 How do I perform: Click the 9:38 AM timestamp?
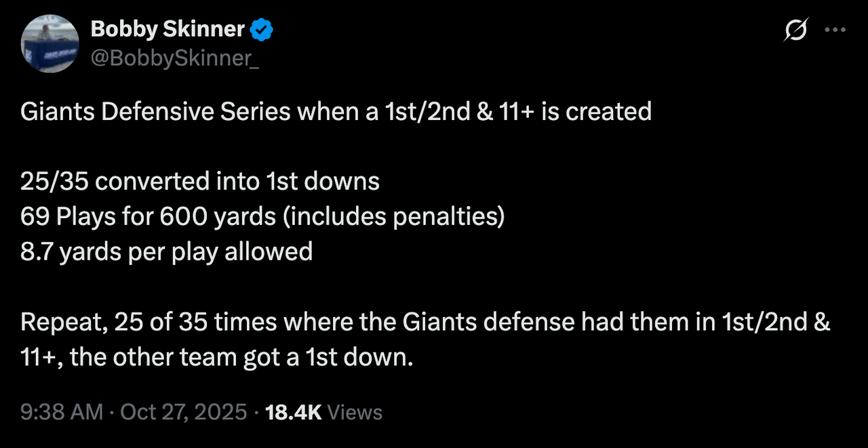pos(62,412)
